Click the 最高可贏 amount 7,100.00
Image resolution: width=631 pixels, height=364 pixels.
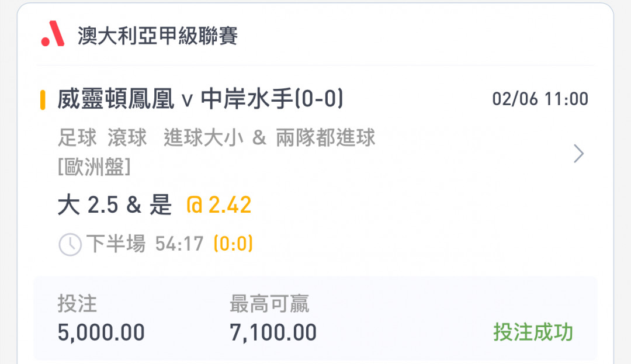tap(273, 332)
